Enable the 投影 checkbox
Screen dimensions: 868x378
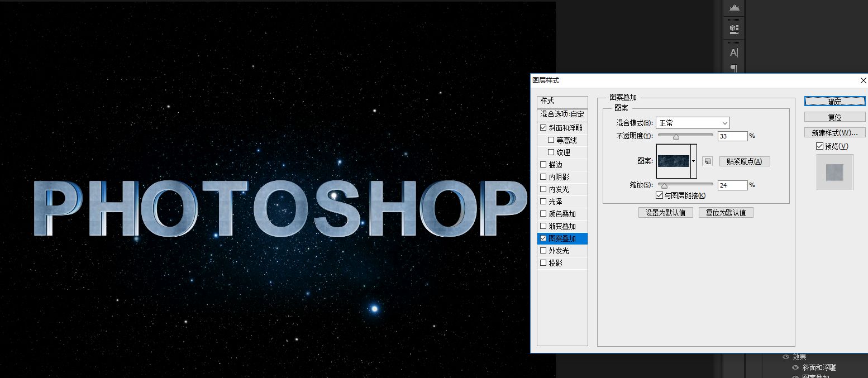(x=543, y=263)
